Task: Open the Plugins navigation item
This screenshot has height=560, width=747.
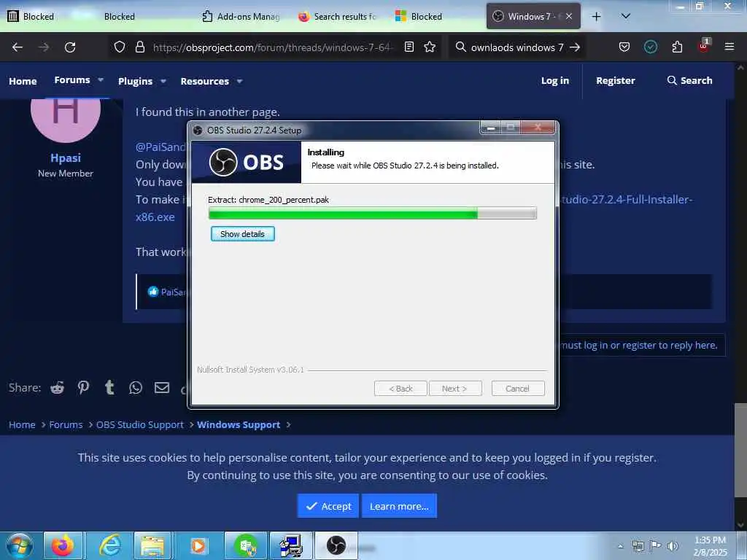Action: [135, 81]
